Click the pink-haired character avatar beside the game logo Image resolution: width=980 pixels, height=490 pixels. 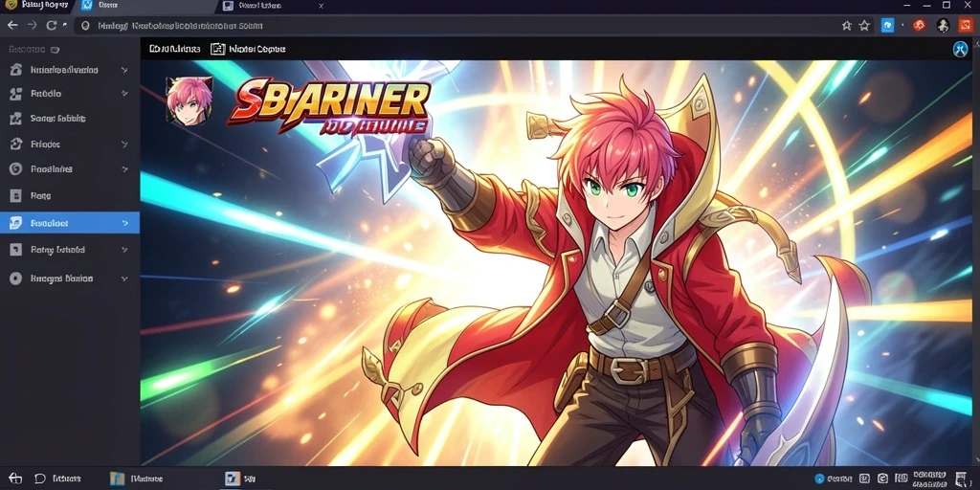[x=189, y=100]
